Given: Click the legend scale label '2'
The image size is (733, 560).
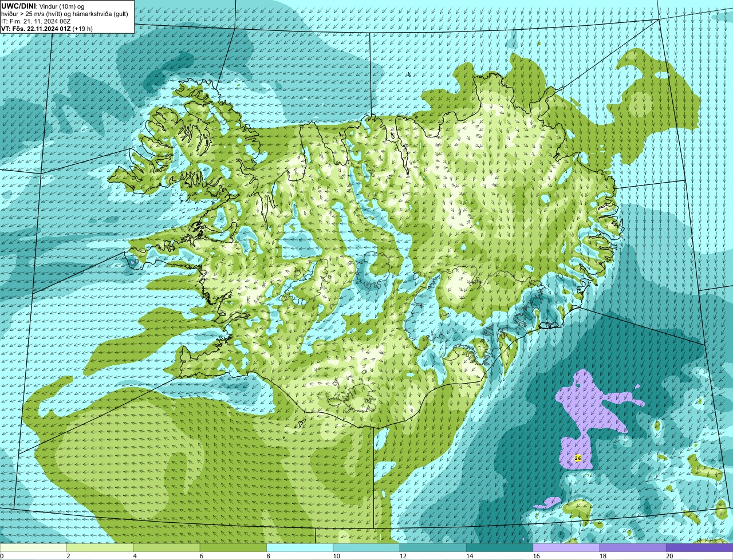Looking at the screenshot, I should [x=68, y=556].
